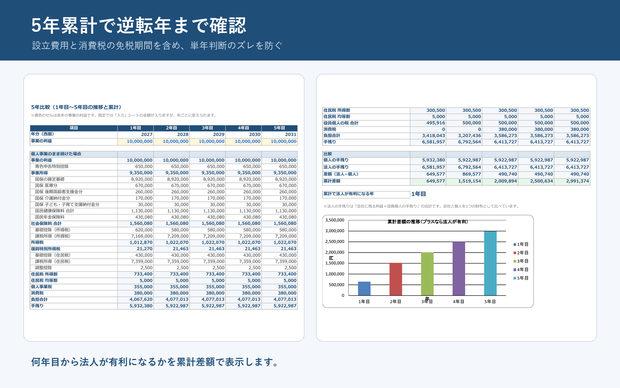Click the 1年目 blue legend marker
The image size is (620, 388).
pos(514,244)
